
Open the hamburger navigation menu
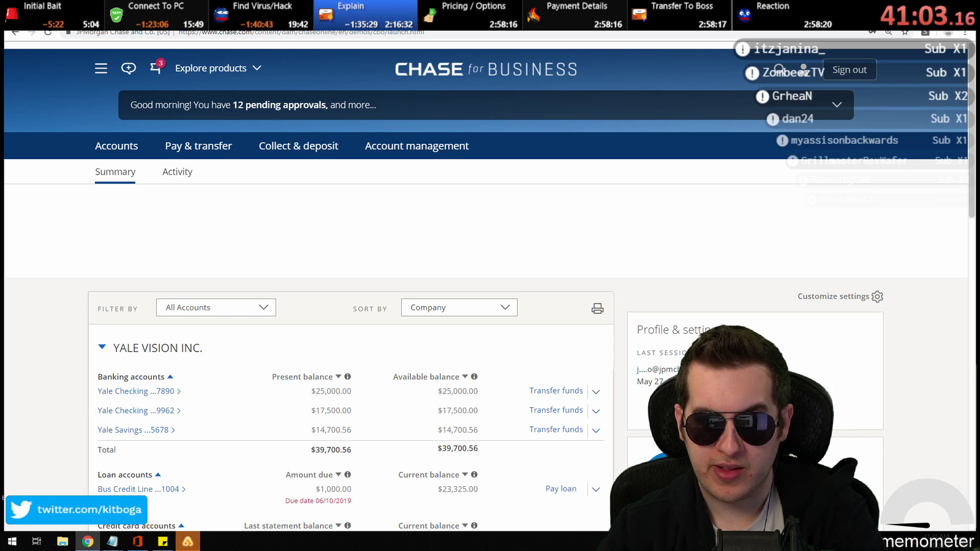point(101,69)
